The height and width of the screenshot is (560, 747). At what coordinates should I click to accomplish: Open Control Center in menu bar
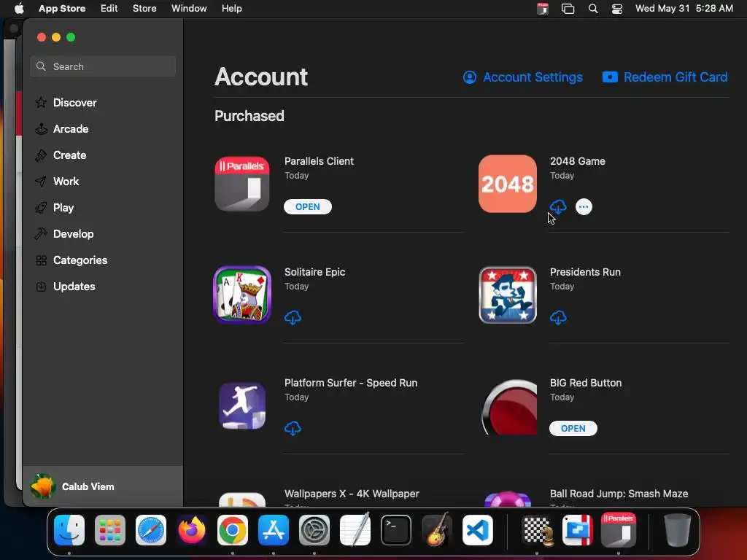click(x=617, y=9)
